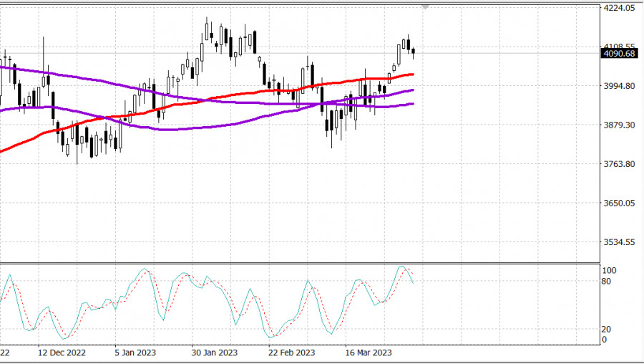Click the 30 Jan 2023 date label
The image size is (644, 364).
tap(215, 353)
